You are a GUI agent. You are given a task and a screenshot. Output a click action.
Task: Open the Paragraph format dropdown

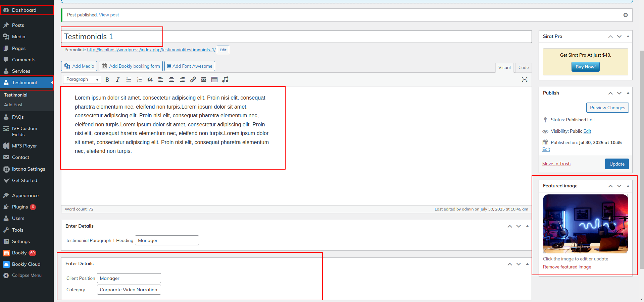(x=82, y=79)
